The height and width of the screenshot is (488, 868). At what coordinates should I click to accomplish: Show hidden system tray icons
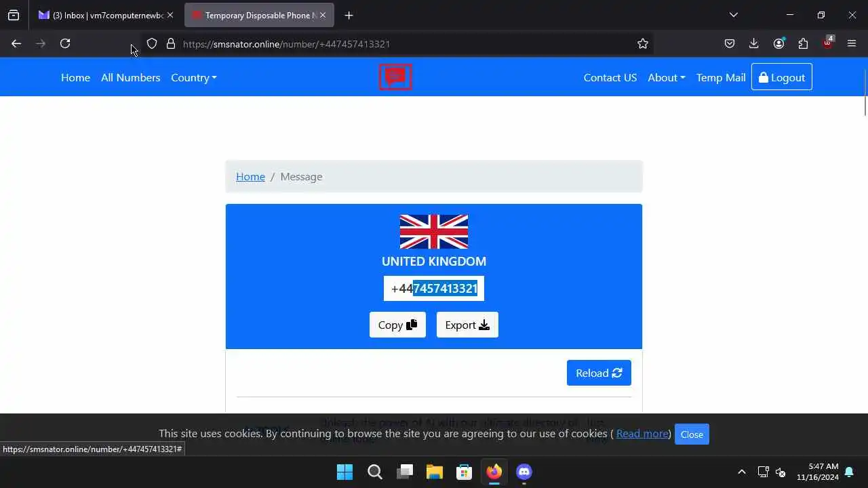tap(742, 472)
